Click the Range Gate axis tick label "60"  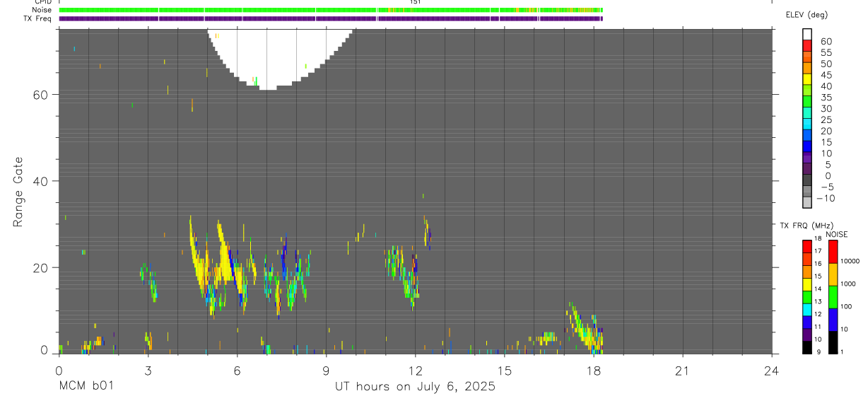point(40,94)
